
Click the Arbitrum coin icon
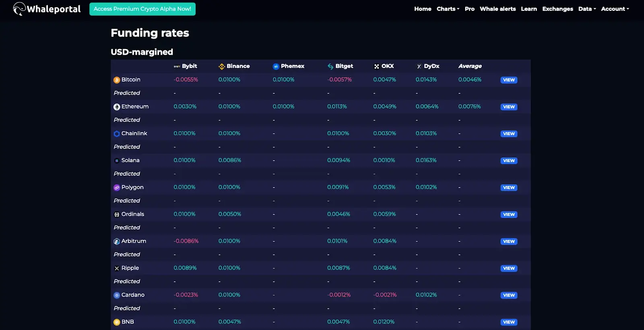(117, 241)
